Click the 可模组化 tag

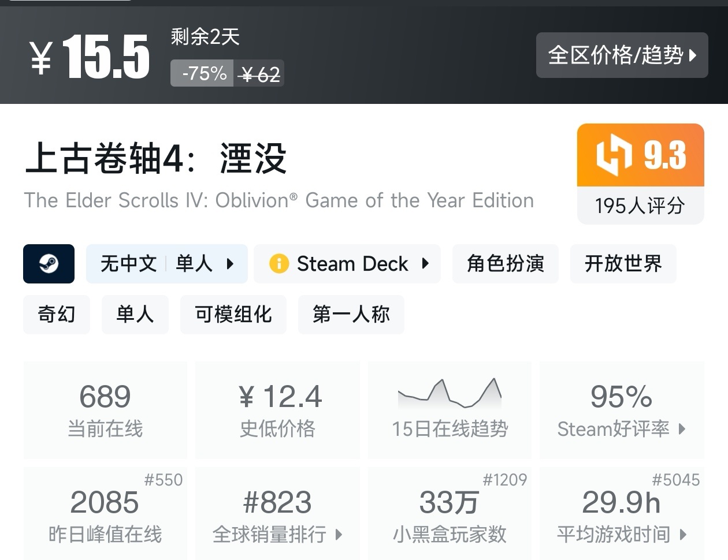(233, 315)
